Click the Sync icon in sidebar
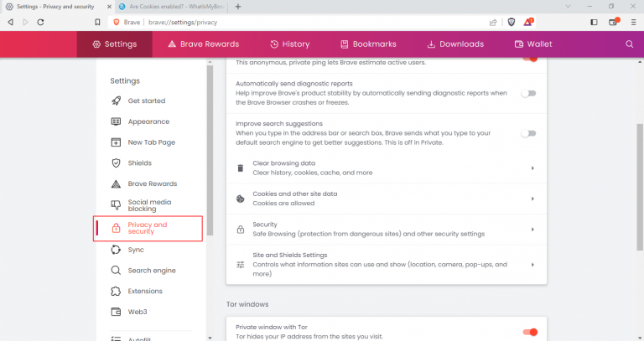The height and width of the screenshot is (341, 644). pyautogui.click(x=117, y=250)
